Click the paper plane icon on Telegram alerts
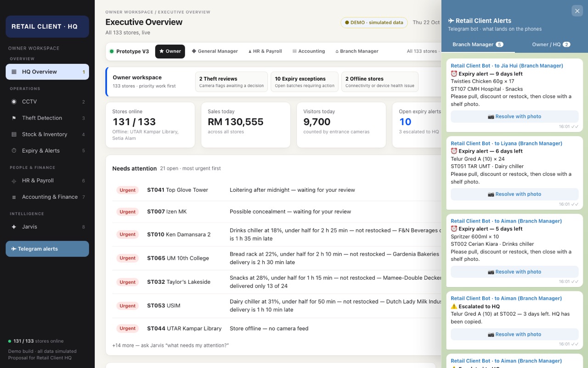 (14, 249)
